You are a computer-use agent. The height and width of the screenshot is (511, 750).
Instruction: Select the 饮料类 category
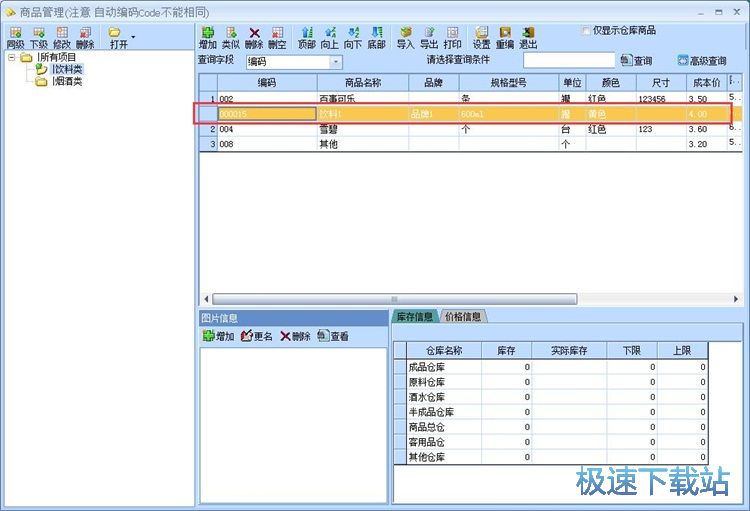67,69
